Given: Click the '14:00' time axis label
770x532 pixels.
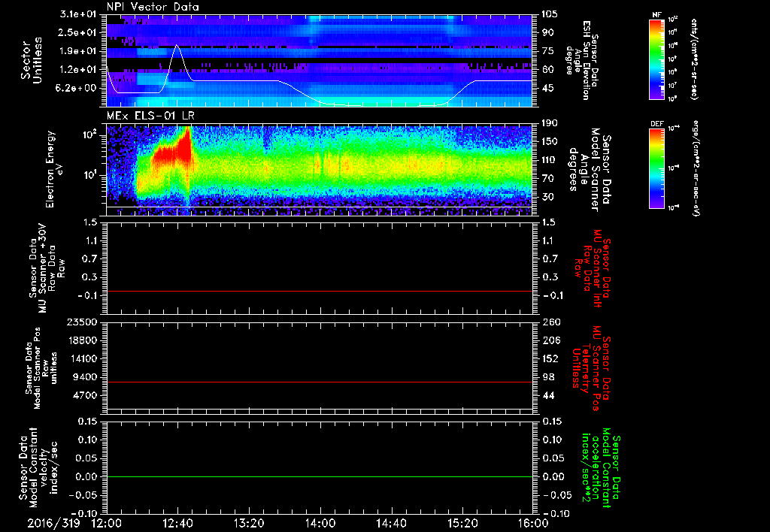Looking at the screenshot, I should point(320,523).
